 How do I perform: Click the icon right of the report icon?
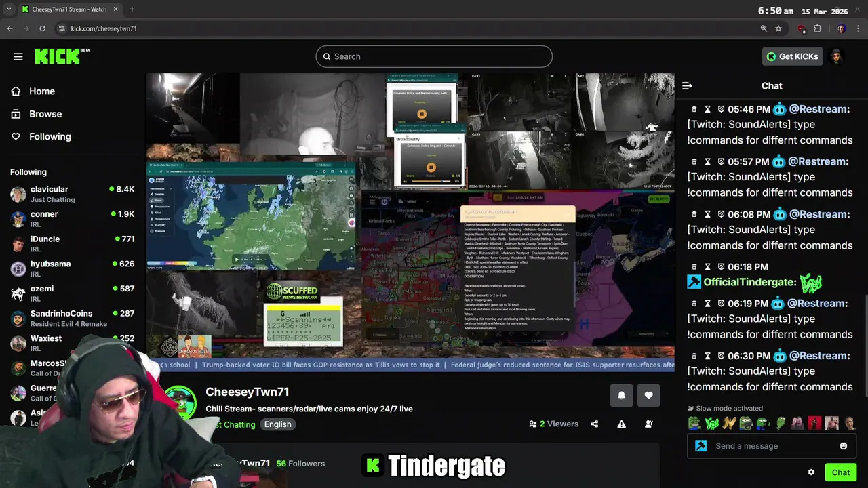click(648, 424)
